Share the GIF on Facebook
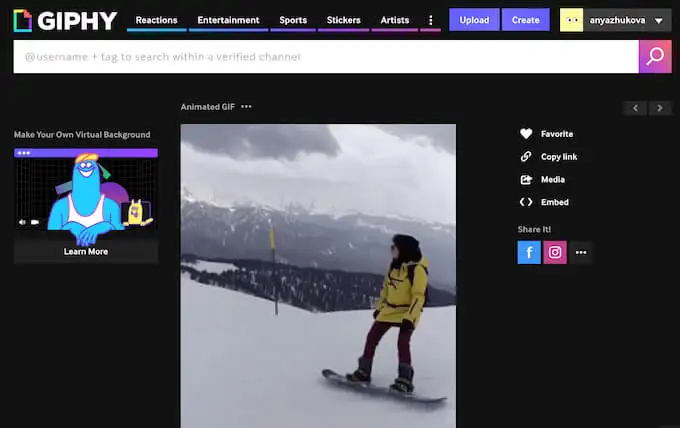680x428 pixels. pos(529,252)
